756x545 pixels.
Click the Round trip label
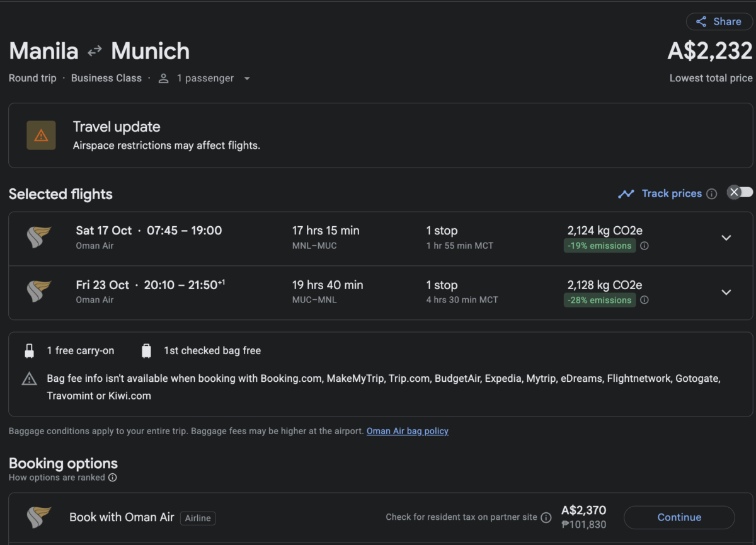click(x=32, y=78)
